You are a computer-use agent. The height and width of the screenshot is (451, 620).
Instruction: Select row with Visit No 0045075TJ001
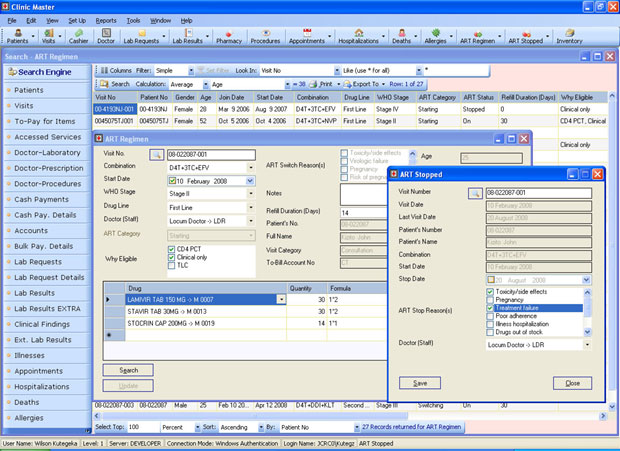pyautogui.click(x=350, y=121)
